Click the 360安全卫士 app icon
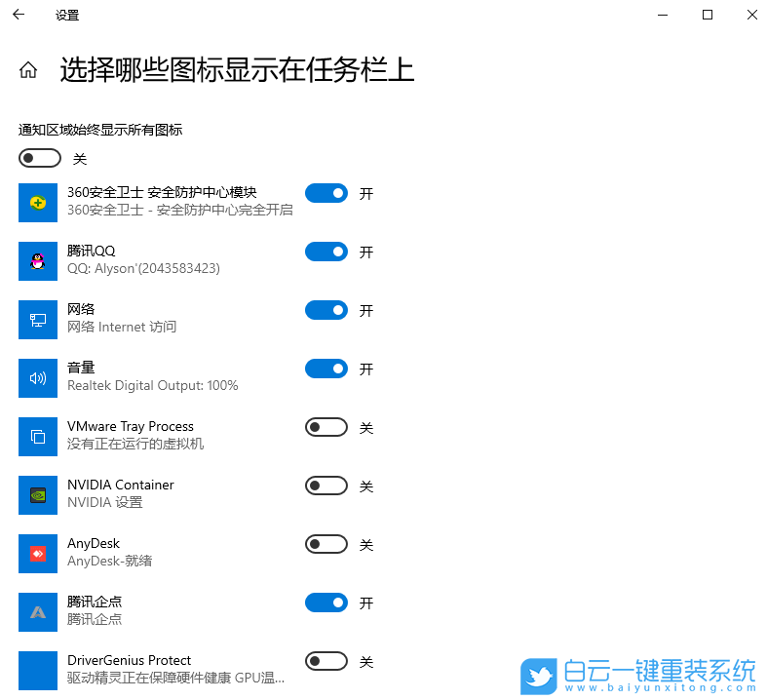 tap(38, 203)
